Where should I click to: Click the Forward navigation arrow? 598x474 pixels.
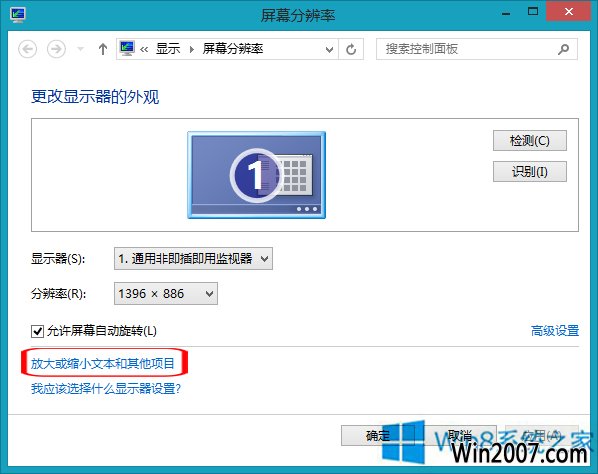tap(56, 49)
